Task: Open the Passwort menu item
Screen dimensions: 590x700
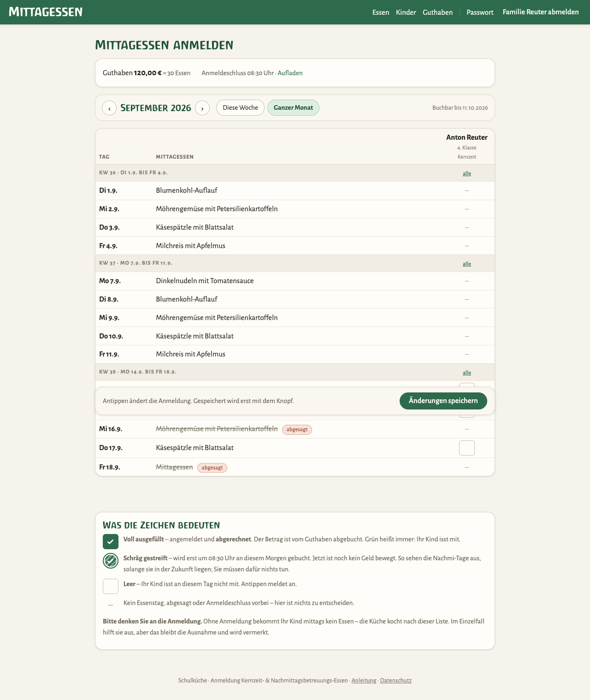Action: pos(480,12)
